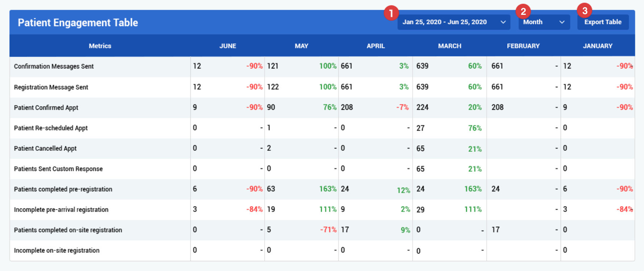This screenshot has height=271, width=644.
Task: Click the MARCH column header
Action: coord(450,46)
